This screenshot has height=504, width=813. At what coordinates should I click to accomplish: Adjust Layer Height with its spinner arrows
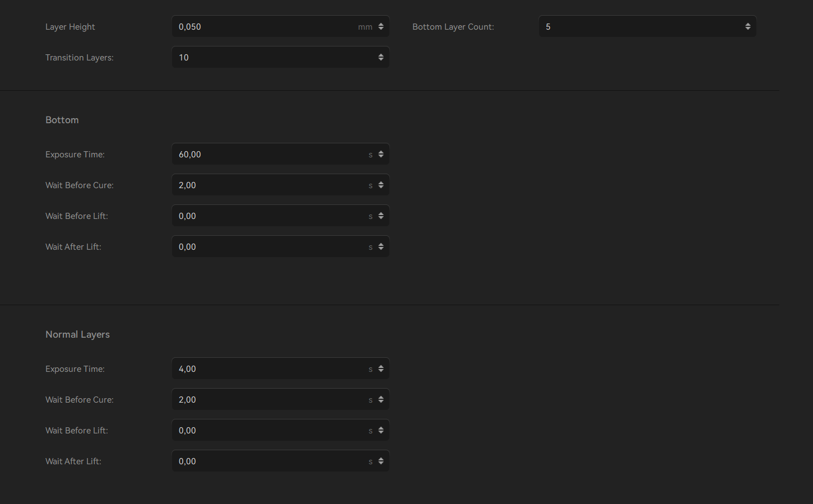pyautogui.click(x=381, y=26)
